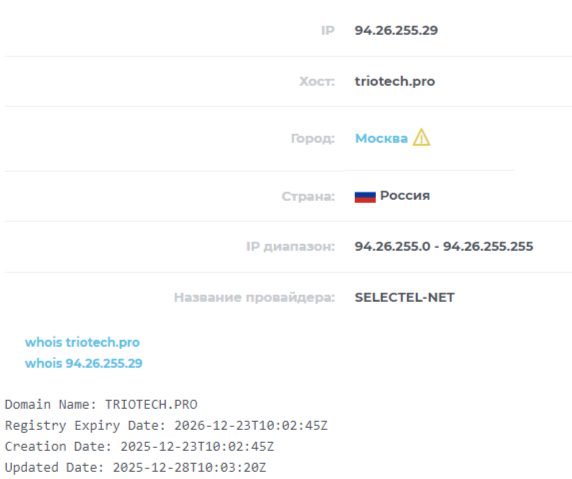Click the host value triotech.pro
This screenshot has height=479, width=572.
click(x=395, y=81)
